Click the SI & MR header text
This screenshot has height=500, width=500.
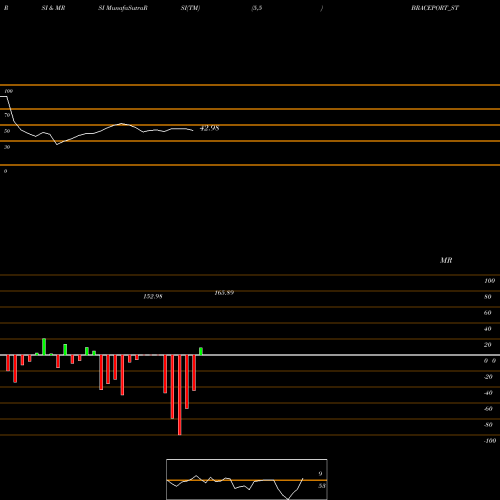coord(53,8)
